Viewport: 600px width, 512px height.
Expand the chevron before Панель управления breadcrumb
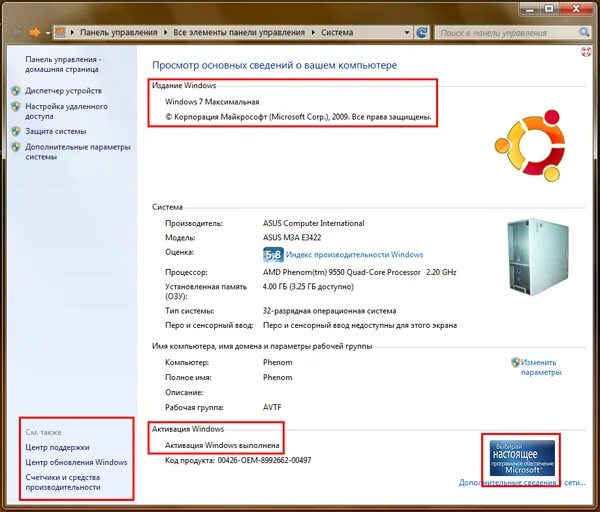(72, 33)
